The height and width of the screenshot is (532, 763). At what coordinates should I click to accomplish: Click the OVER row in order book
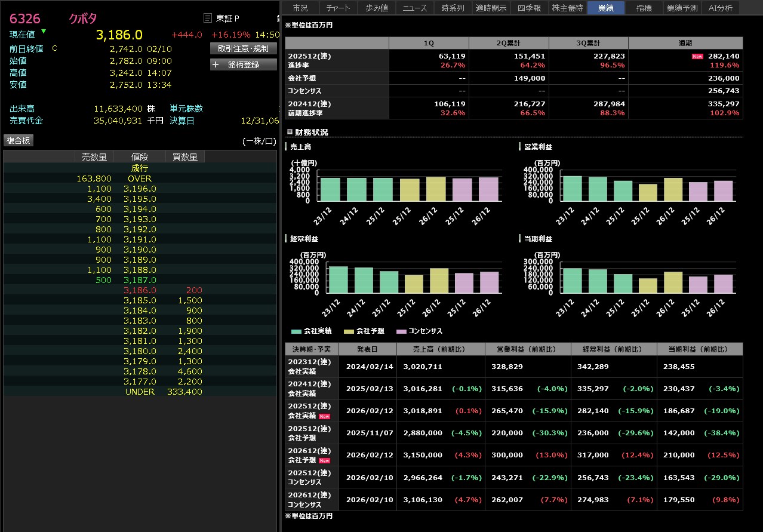[x=140, y=179]
